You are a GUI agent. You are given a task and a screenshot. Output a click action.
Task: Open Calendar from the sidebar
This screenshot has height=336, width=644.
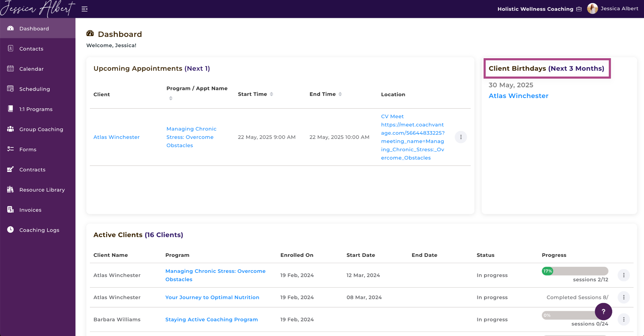pos(38,69)
